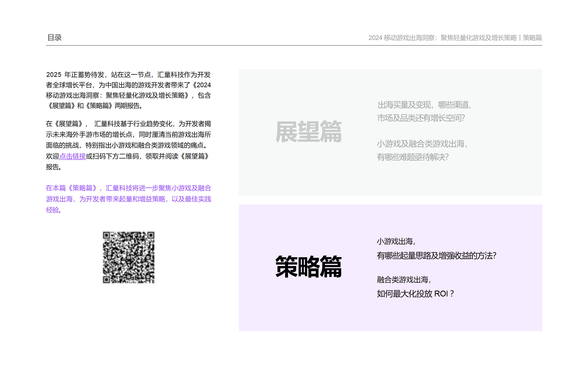Click the large 展望篇 heading

coord(308,132)
